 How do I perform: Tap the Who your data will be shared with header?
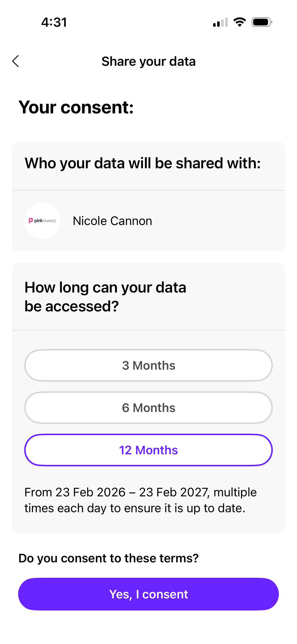click(143, 163)
